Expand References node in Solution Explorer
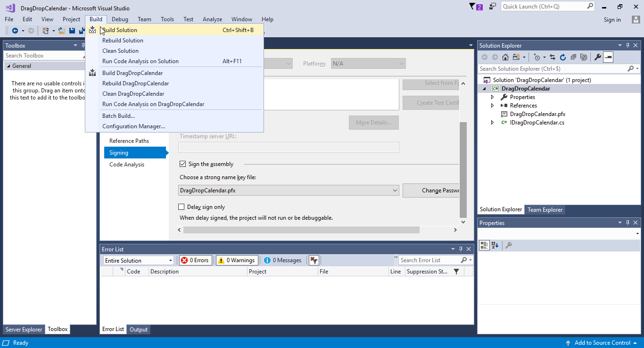Viewport: 644px width, 348px height. click(x=493, y=106)
